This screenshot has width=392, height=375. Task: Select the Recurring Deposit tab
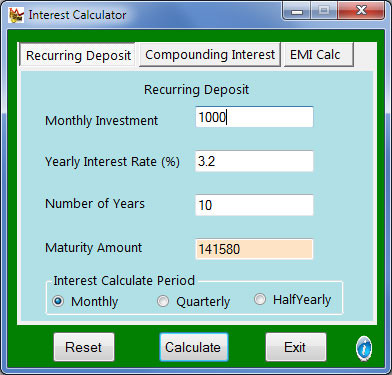[x=78, y=55]
